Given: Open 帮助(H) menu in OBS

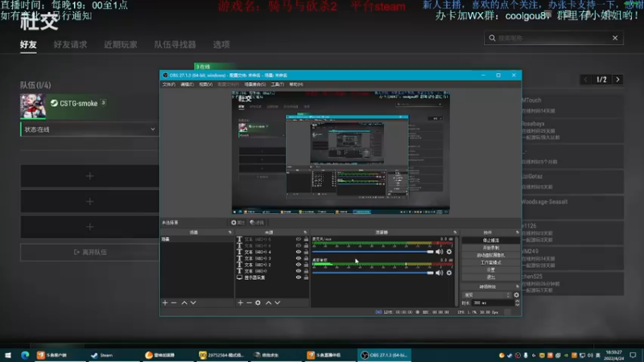Looking at the screenshot, I should point(296,84).
